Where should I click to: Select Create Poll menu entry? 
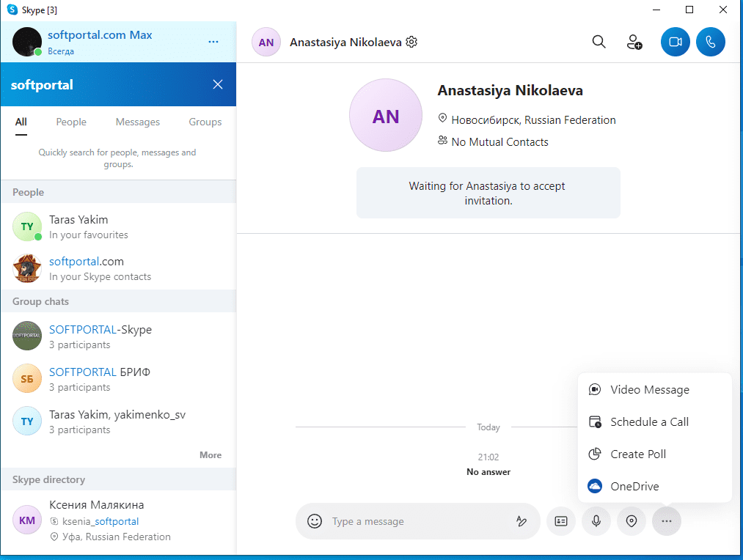click(655, 454)
